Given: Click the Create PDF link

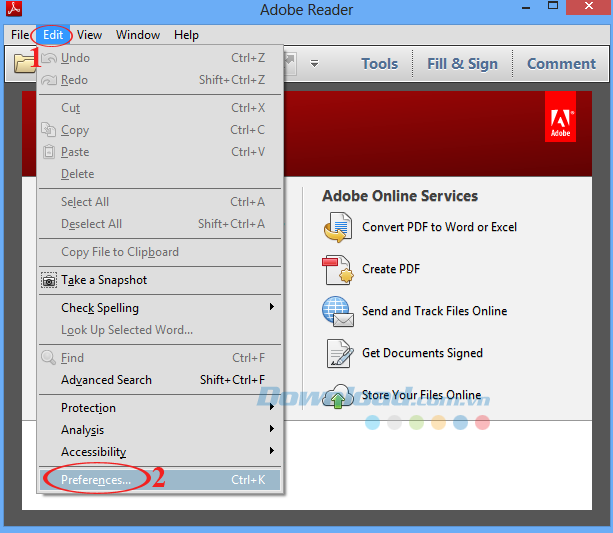Looking at the screenshot, I should pos(391,269).
